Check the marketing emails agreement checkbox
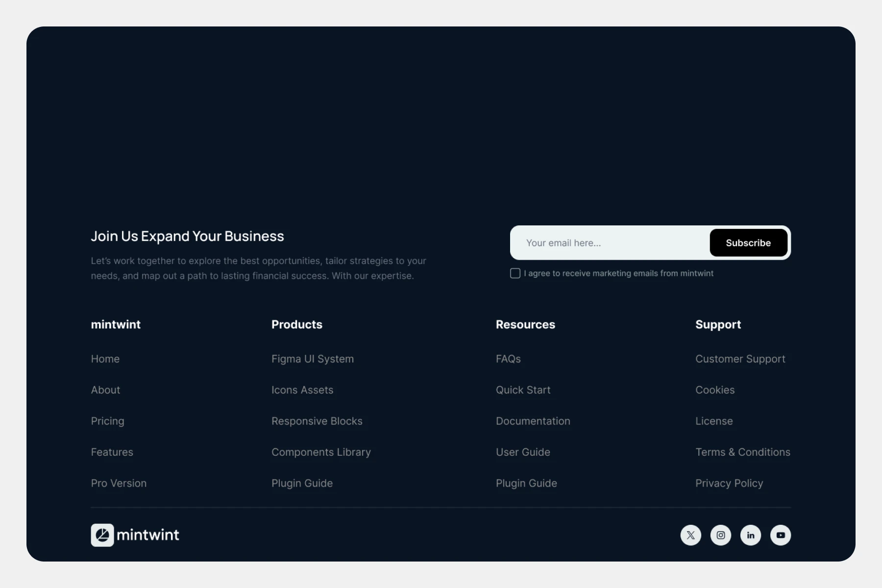Screen dimensions: 882x588 (515, 273)
